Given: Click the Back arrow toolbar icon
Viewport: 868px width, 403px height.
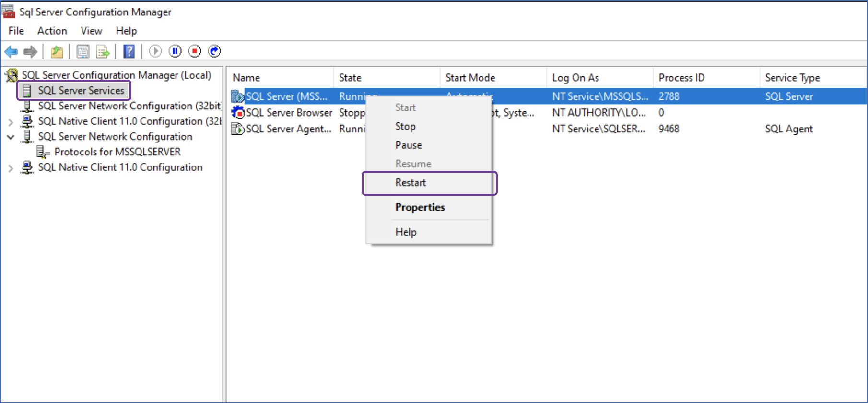Looking at the screenshot, I should [11, 51].
